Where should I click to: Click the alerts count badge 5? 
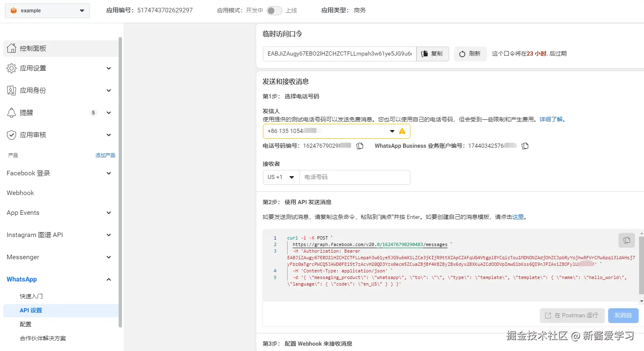pos(93,113)
